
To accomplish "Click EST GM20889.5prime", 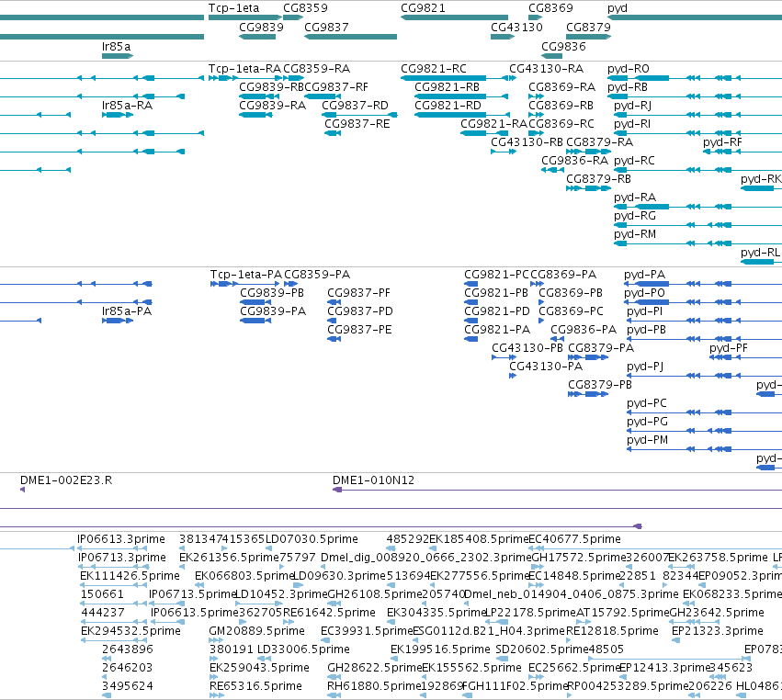I will 257,631.
